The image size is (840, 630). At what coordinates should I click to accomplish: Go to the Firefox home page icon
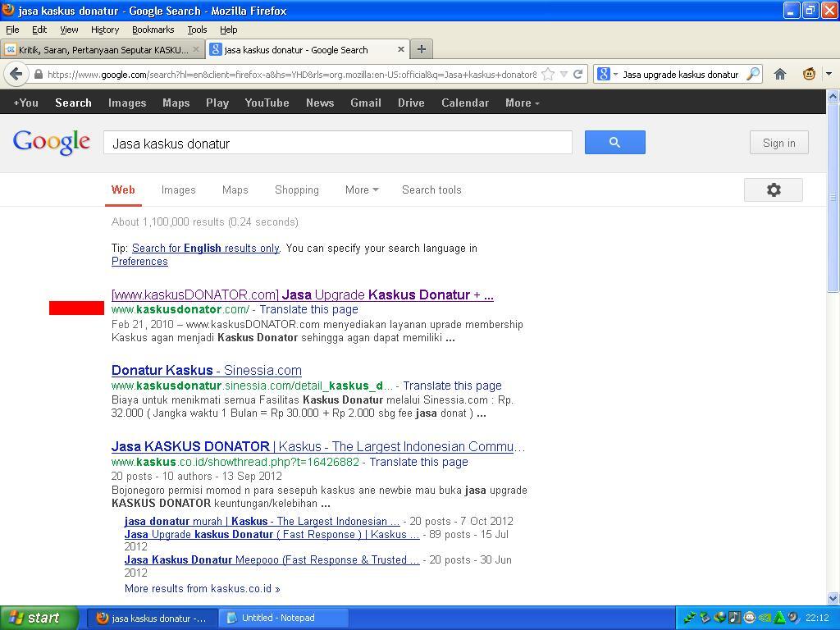coord(780,74)
